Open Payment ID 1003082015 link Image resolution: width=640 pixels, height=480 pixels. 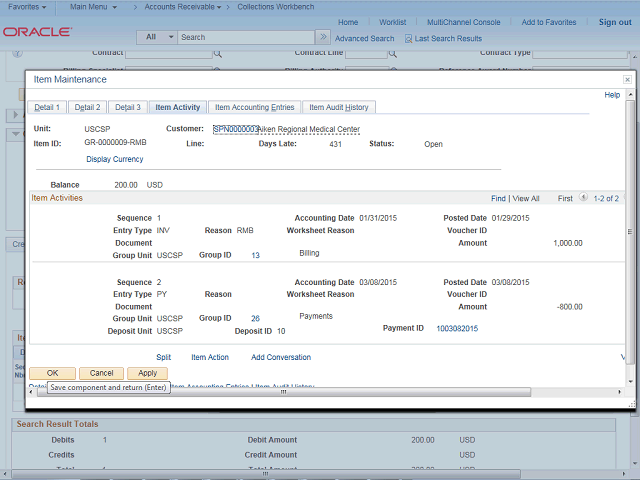(457, 329)
